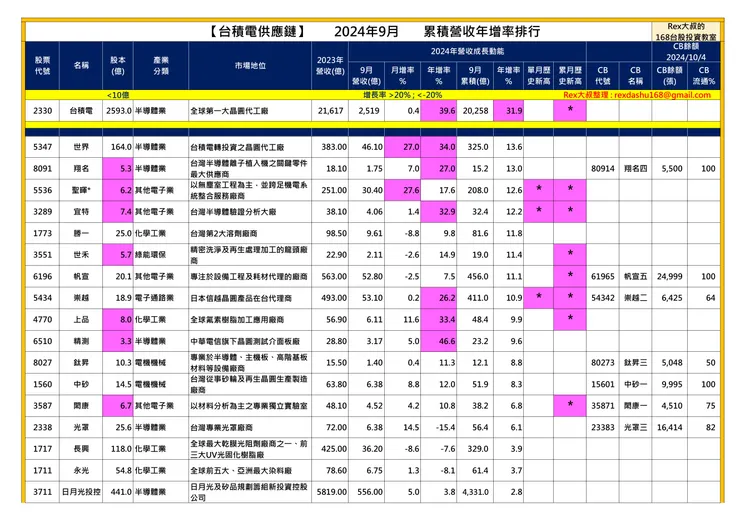Click the CB code 35871
This screenshot has width=740, height=523.
[x=603, y=406]
